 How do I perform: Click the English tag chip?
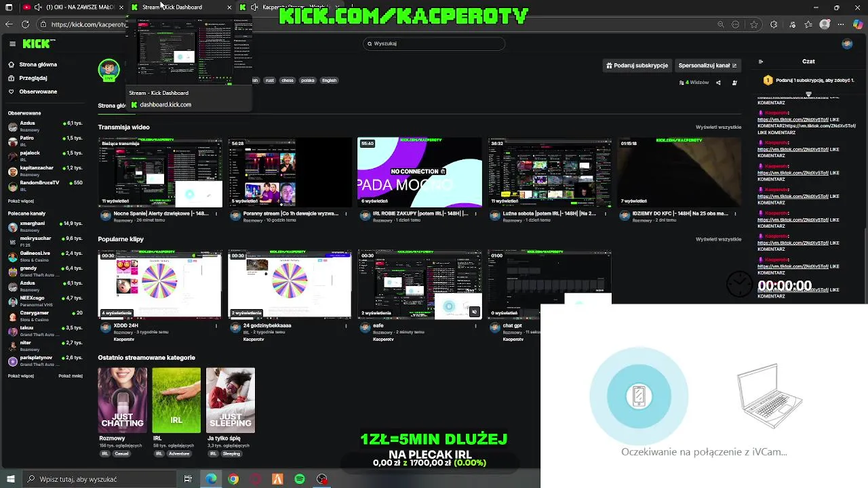(x=329, y=80)
